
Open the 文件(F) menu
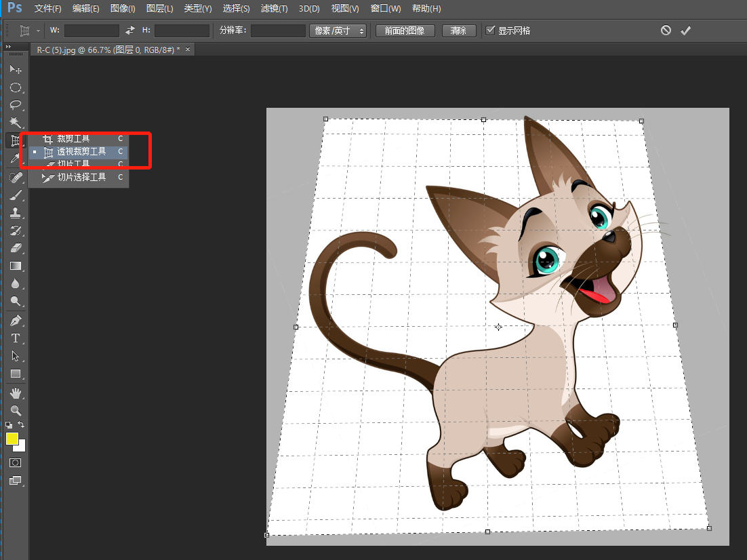click(x=47, y=9)
